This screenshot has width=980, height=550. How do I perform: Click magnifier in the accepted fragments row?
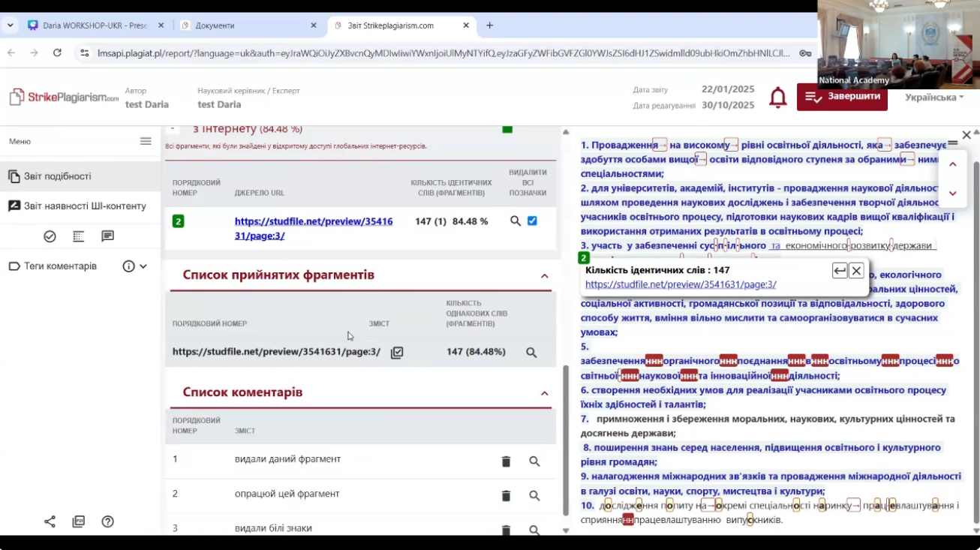[x=531, y=353]
